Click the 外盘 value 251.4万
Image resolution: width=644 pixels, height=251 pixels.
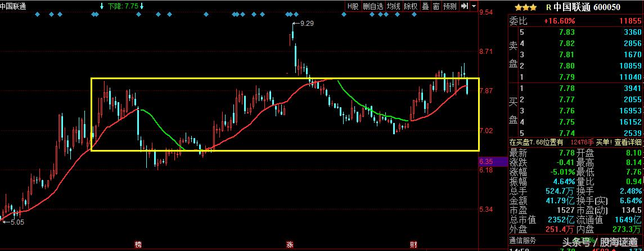click(561, 230)
